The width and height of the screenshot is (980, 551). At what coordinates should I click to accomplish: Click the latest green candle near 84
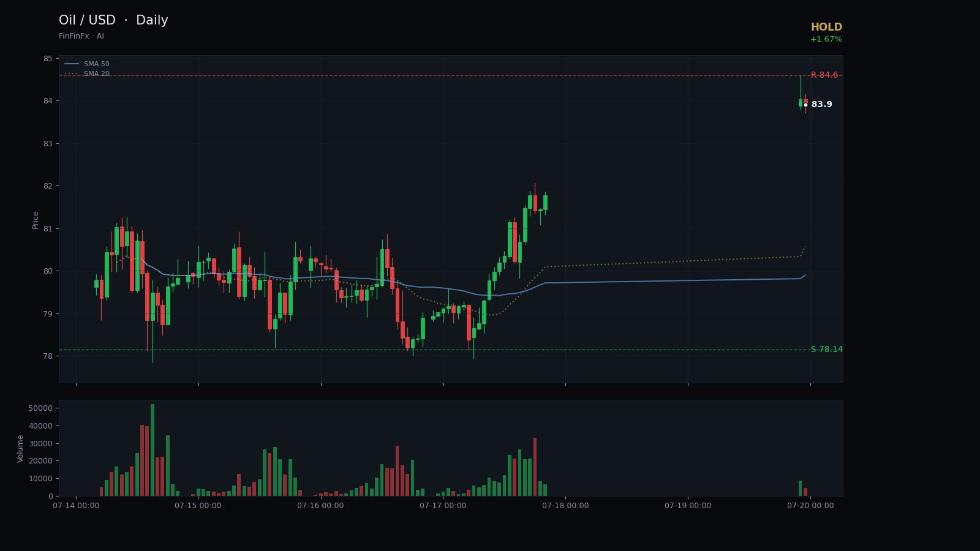(x=801, y=103)
